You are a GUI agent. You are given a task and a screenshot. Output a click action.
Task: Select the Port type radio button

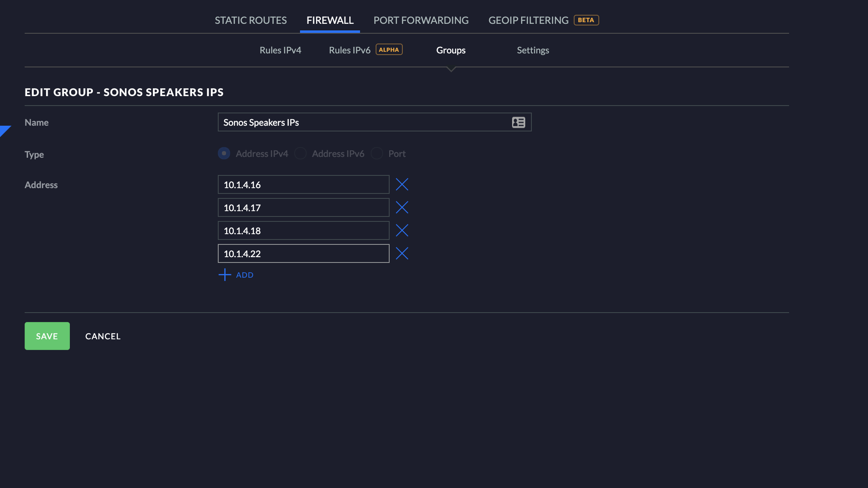click(377, 153)
